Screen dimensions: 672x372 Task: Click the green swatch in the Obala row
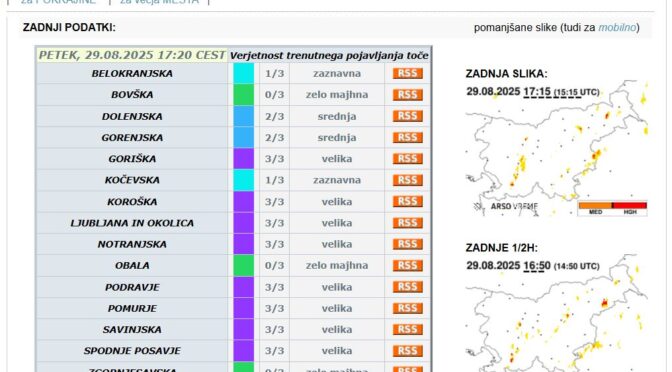pyautogui.click(x=243, y=265)
